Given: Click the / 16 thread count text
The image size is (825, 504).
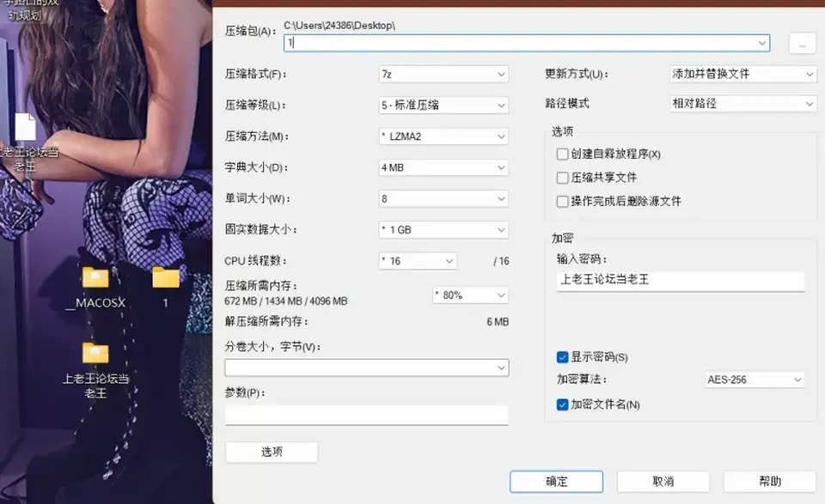Looking at the screenshot, I should tap(501, 261).
